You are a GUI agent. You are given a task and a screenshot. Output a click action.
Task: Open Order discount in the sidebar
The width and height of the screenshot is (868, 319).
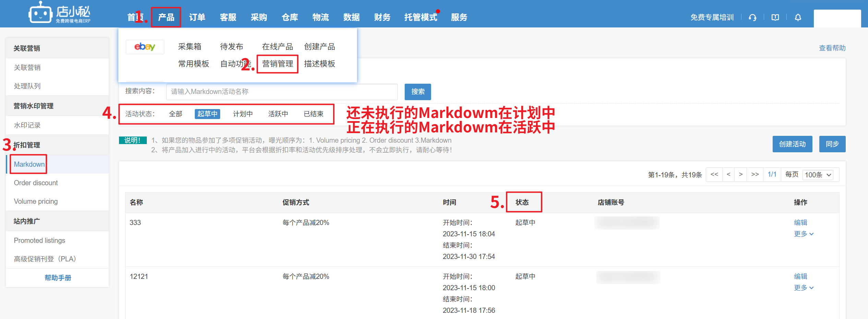pos(36,183)
